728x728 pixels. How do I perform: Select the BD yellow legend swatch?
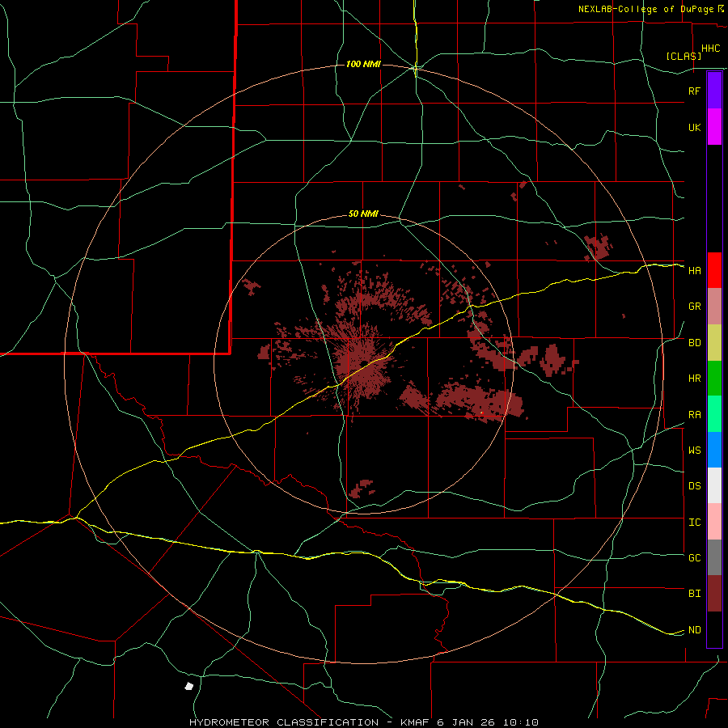pyautogui.click(x=714, y=343)
